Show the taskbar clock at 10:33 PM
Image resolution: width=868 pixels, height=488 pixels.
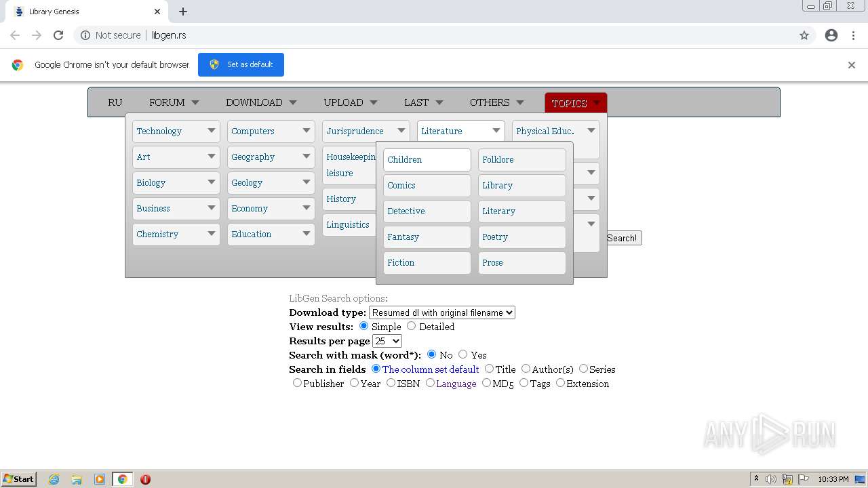[833, 479]
